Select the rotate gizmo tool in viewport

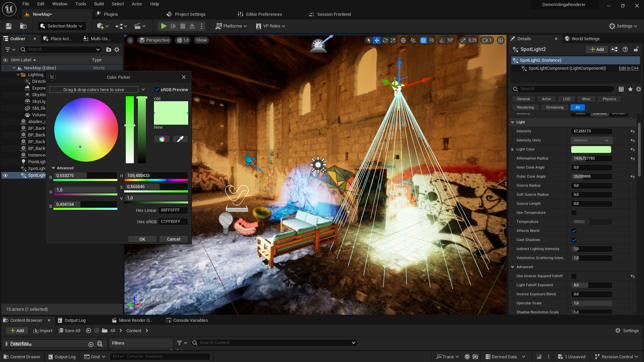(x=385, y=40)
